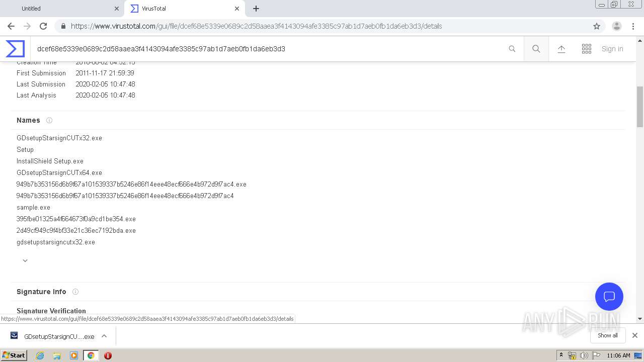Click the scrollbar down arrow
Screen dimensions: 644x362
click(x=640, y=319)
